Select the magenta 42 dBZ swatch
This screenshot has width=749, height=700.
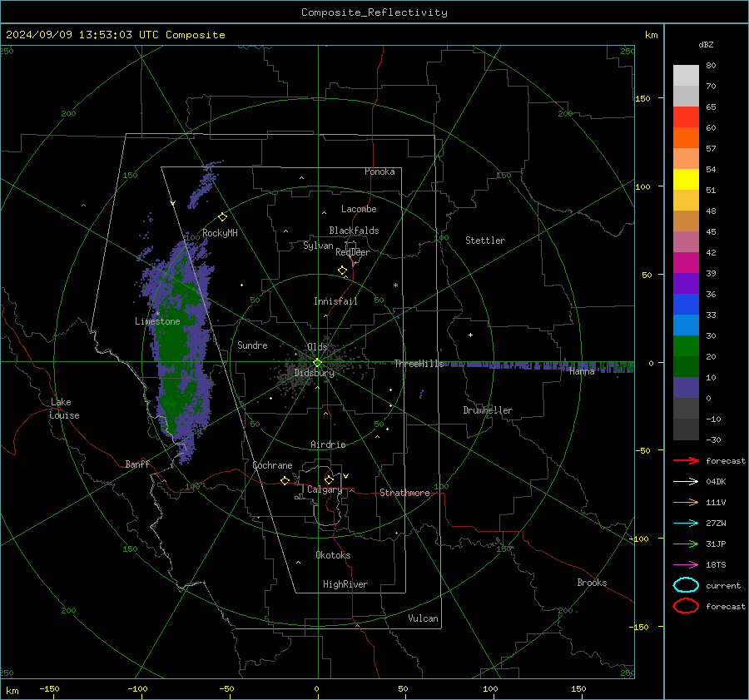[x=686, y=262]
